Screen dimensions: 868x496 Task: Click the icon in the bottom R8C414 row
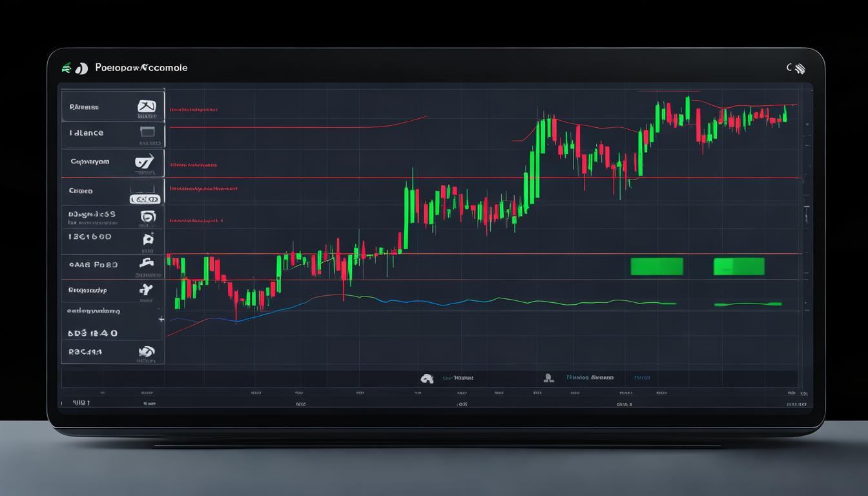(x=147, y=352)
